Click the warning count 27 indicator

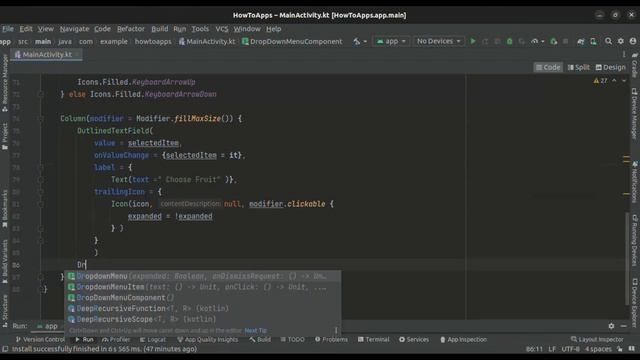pyautogui.click(x=600, y=81)
